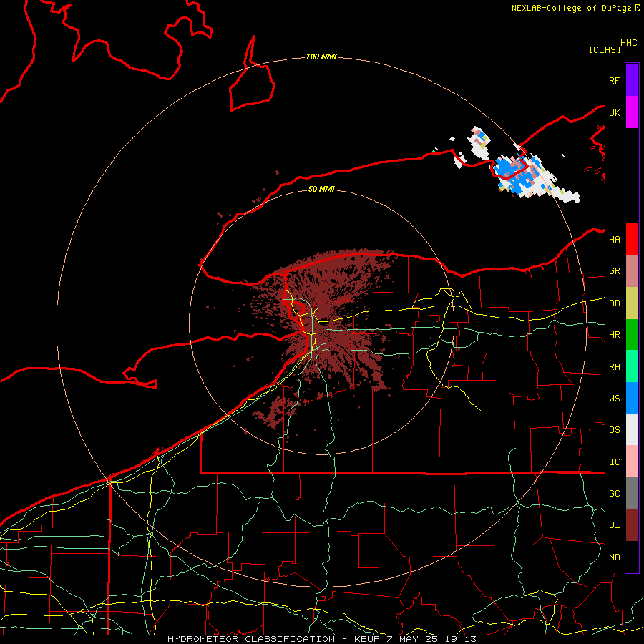The height and width of the screenshot is (644, 644).
Task: Click the 100 NMI range ring label
Action: [321, 57]
